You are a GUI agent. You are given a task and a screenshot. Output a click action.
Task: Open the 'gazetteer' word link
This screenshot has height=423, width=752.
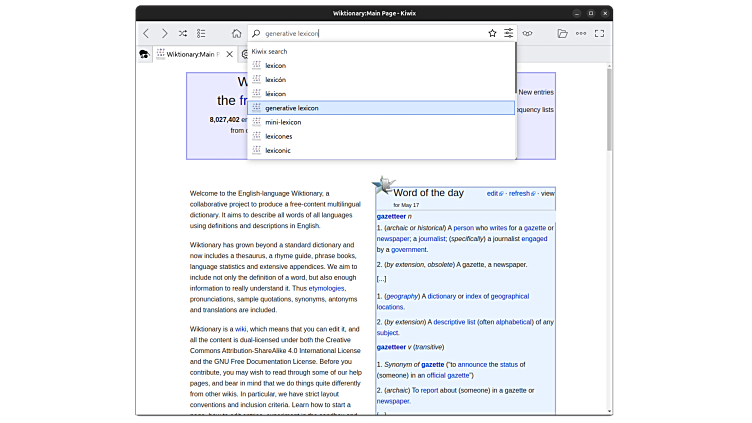pos(391,216)
